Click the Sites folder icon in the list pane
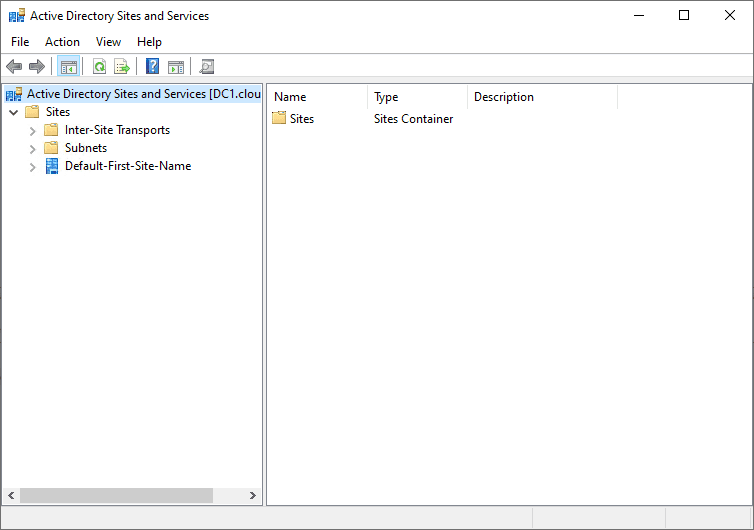 [x=279, y=118]
